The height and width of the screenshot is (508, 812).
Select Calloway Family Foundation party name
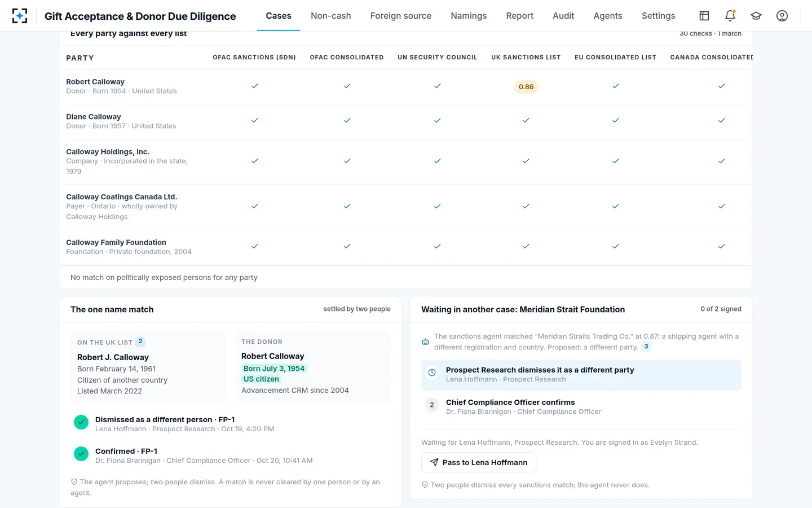coord(116,242)
